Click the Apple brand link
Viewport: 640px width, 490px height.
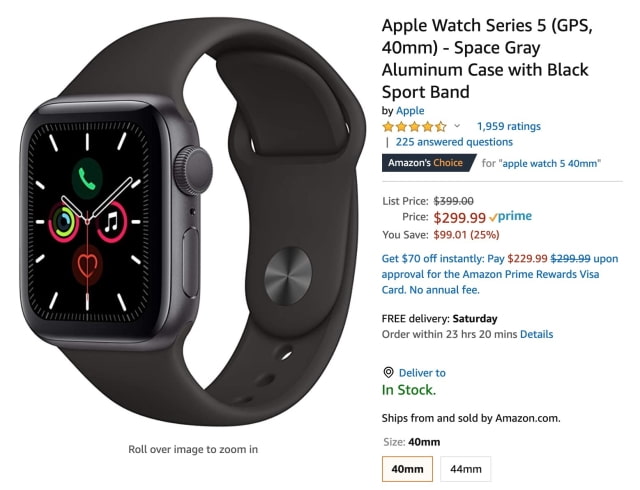click(410, 111)
